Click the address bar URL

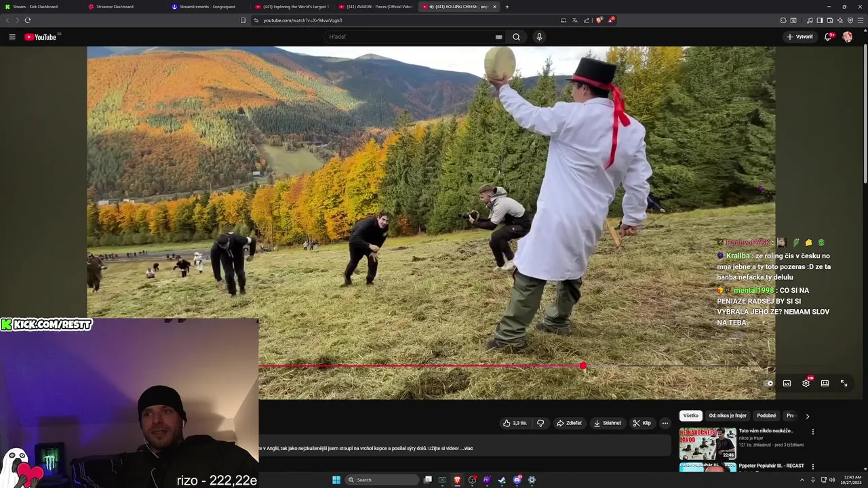click(302, 20)
